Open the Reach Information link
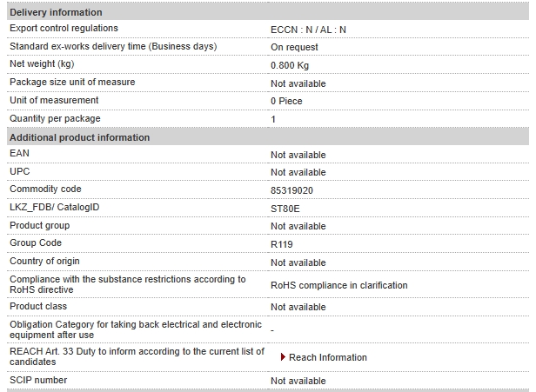The width and height of the screenshot is (536, 392). [327, 357]
